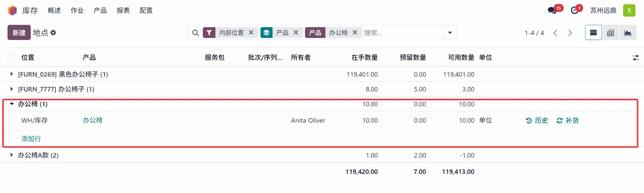Go to the next records page
Image resolution: width=644 pixels, height=193 pixels.
[570, 33]
